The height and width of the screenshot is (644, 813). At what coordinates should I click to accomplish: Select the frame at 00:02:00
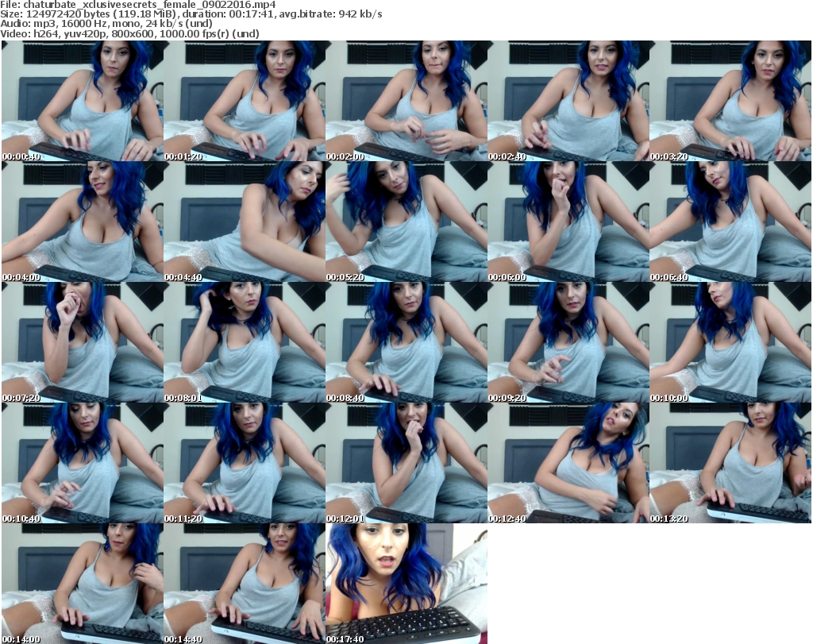[406, 101]
